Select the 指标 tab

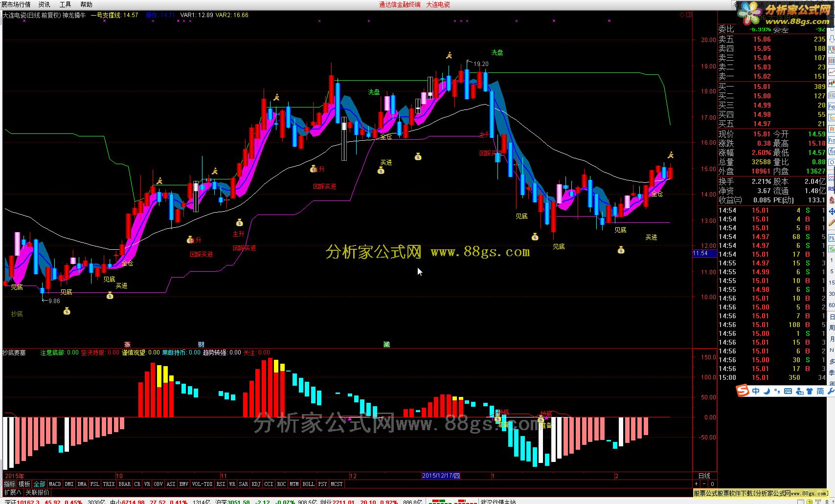click(9, 484)
